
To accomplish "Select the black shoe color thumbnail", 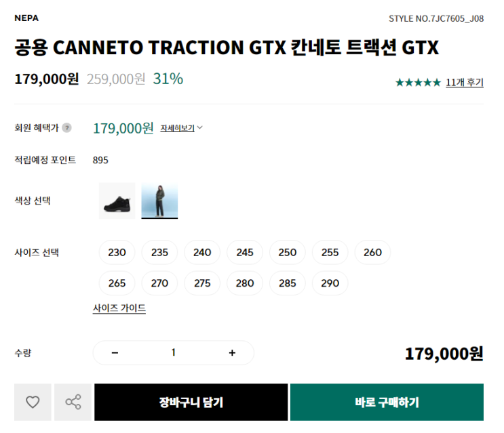I will pos(117,201).
